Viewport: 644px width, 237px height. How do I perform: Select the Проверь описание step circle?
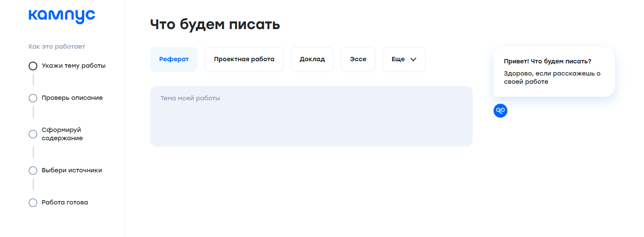33,98
